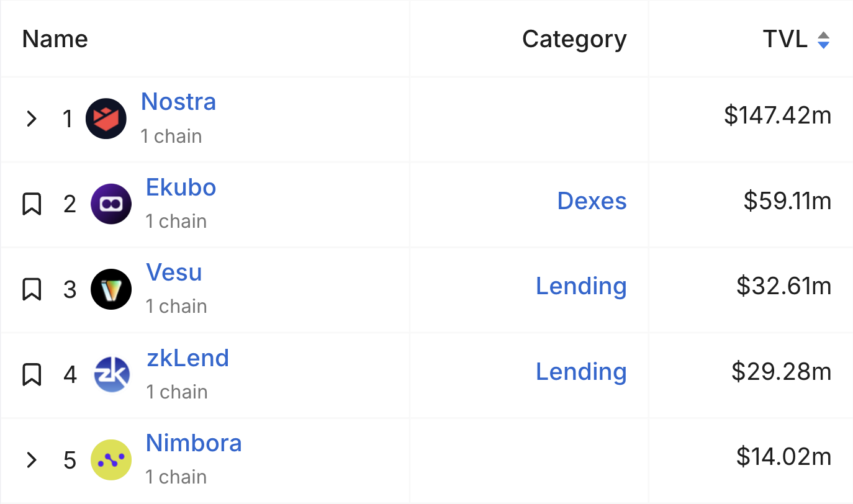Click the Nimbora protocol logo icon

[x=111, y=460]
